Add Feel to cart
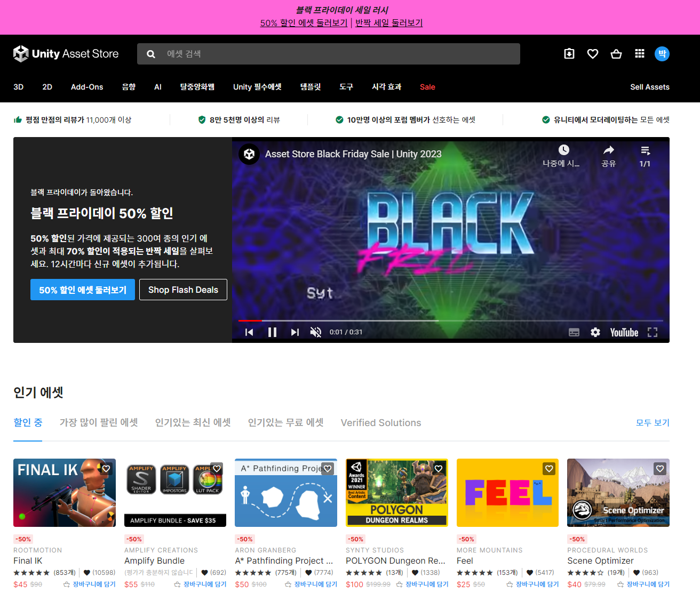The width and height of the screenshot is (700, 601). pos(532,584)
